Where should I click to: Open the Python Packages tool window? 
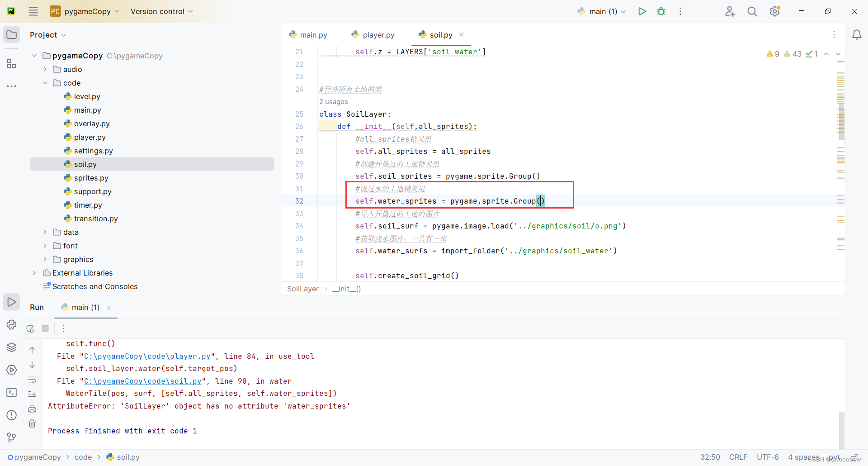(x=11, y=347)
